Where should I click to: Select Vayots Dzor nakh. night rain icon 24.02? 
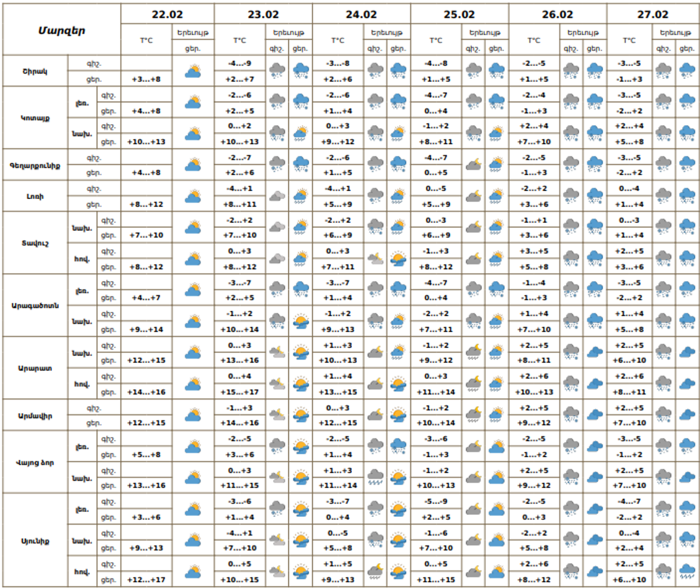click(x=375, y=477)
